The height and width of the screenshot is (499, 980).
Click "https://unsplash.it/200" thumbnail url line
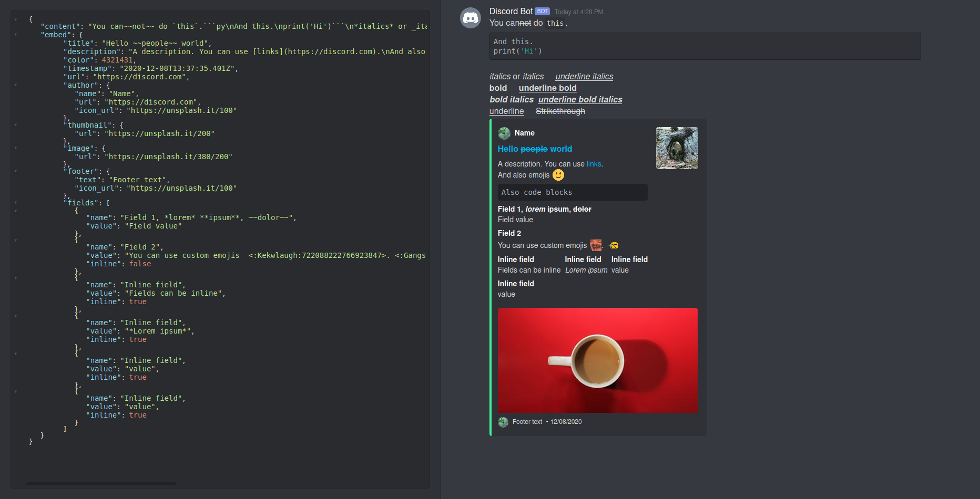point(145,133)
